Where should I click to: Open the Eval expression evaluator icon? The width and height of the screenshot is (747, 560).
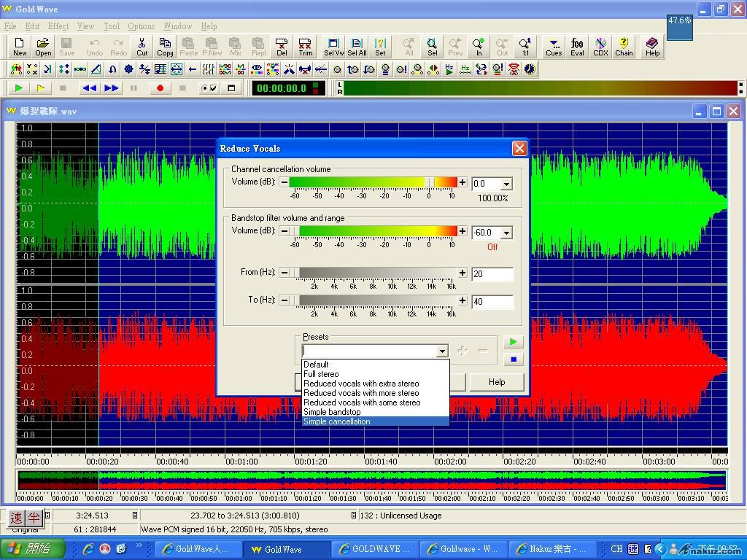(x=577, y=47)
